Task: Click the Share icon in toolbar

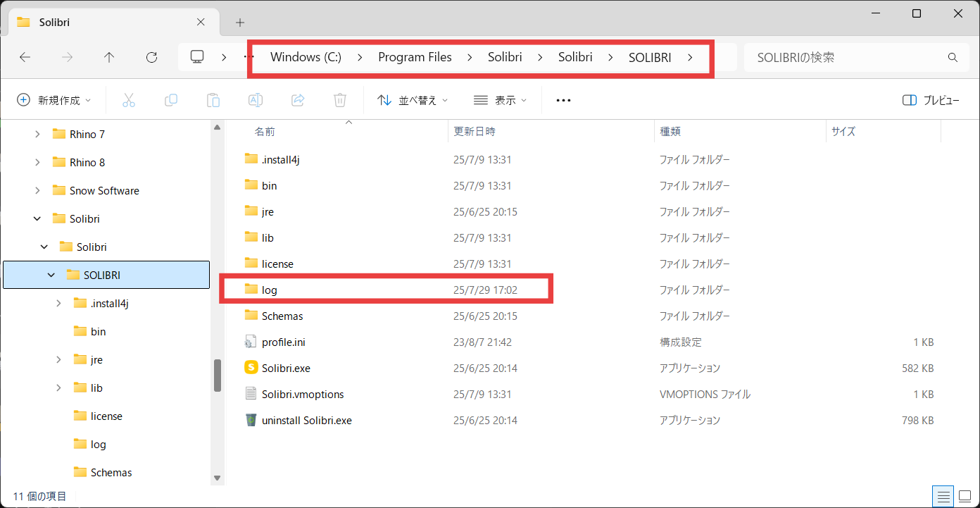Action: click(x=298, y=100)
